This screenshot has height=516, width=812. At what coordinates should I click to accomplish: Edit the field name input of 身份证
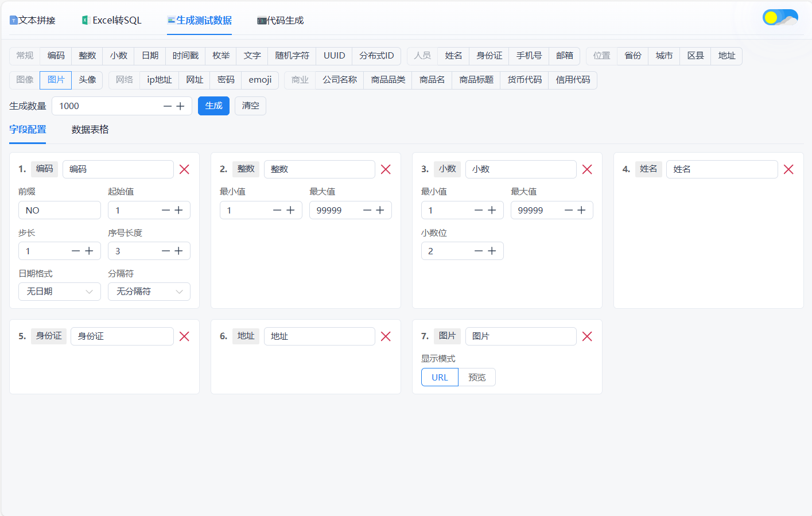[122, 336]
